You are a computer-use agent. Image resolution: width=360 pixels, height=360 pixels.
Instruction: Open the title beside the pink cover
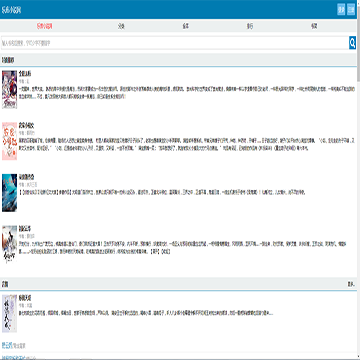[27, 125]
